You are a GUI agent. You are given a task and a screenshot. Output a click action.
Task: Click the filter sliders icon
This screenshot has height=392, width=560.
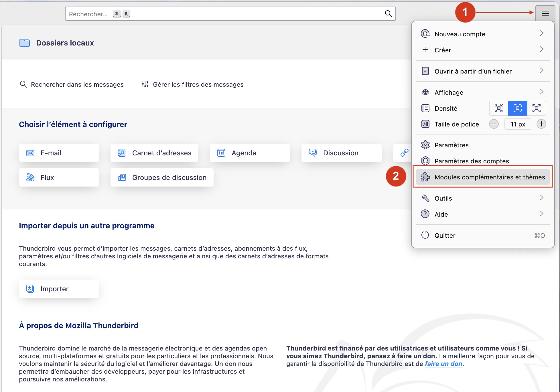pos(145,84)
